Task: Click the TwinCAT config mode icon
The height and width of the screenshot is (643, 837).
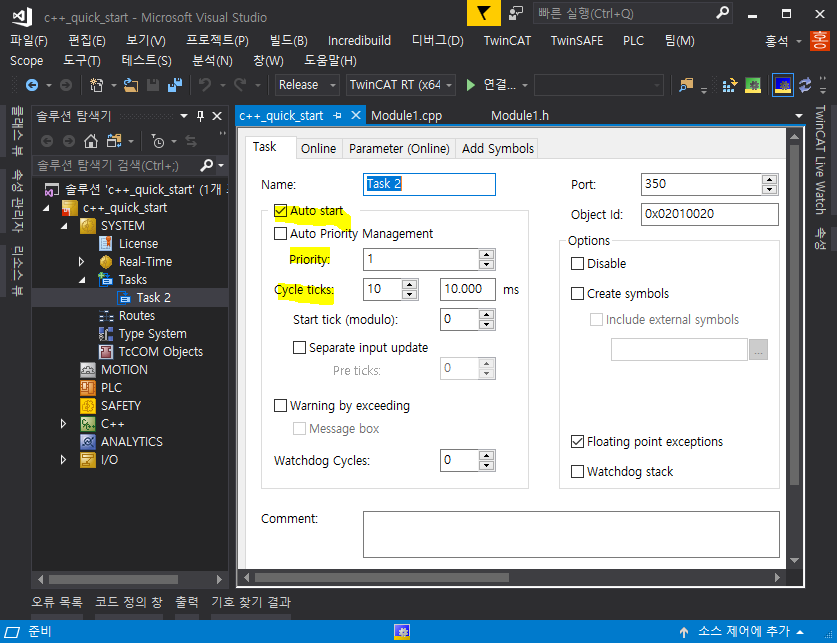Action: click(x=783, y=85)
